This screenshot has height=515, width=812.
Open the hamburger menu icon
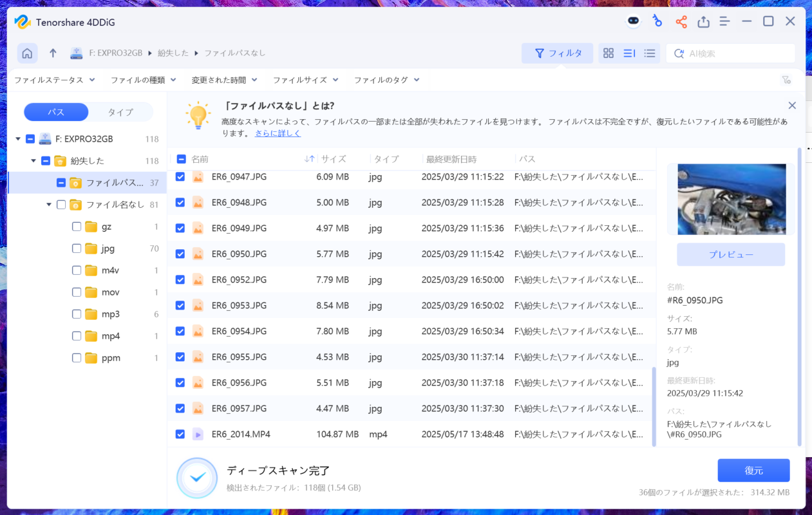(x=724, y=22)
